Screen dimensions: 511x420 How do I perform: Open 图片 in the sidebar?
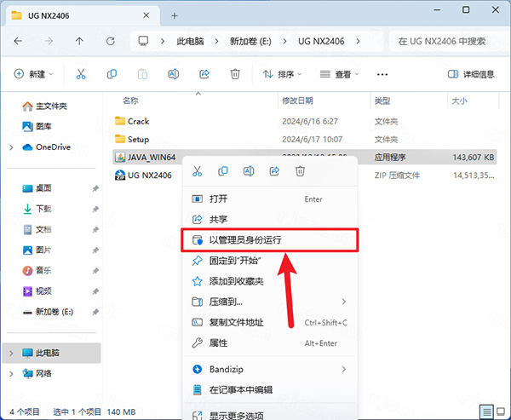tap(37, 250)
